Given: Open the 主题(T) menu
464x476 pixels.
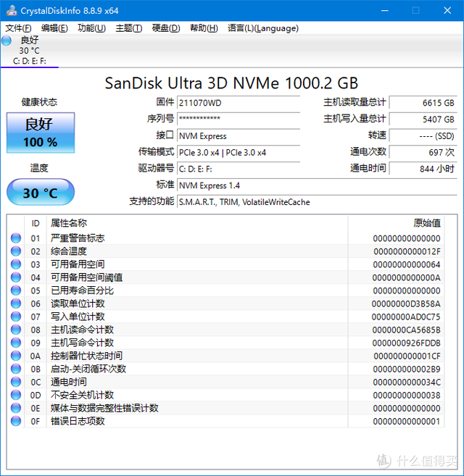Looking at the screenshot, I should pyautogui.click(x=128, y=28).
